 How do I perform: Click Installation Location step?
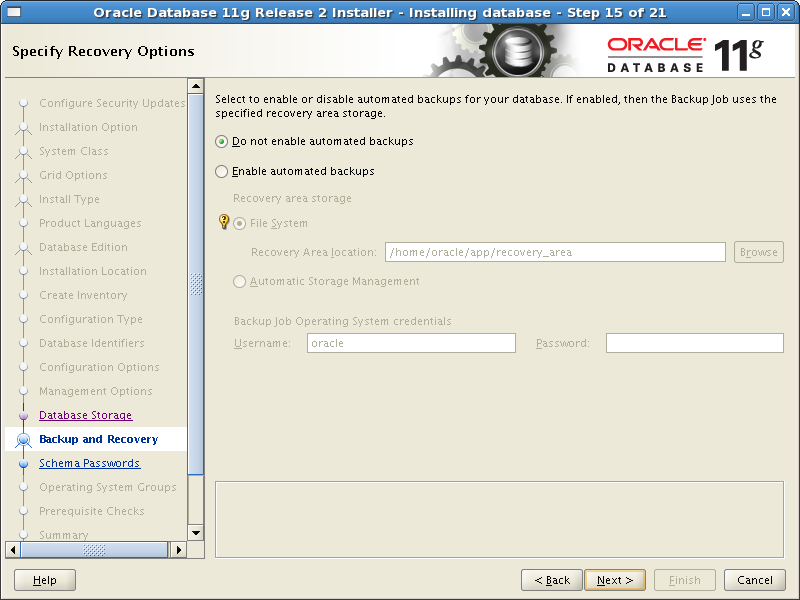(93, 271)
